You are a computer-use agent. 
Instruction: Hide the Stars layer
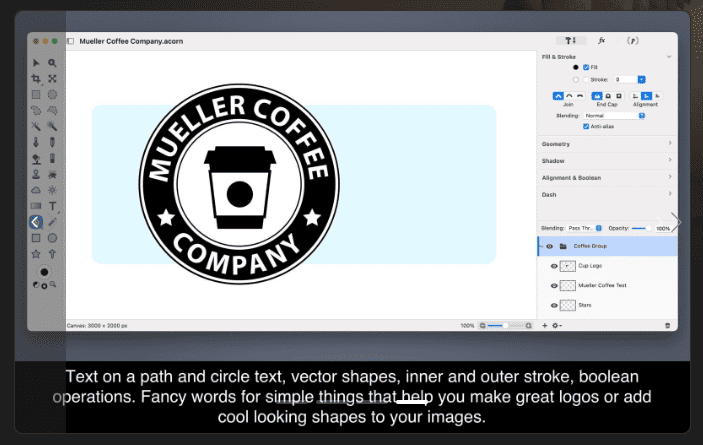(554, 305)
